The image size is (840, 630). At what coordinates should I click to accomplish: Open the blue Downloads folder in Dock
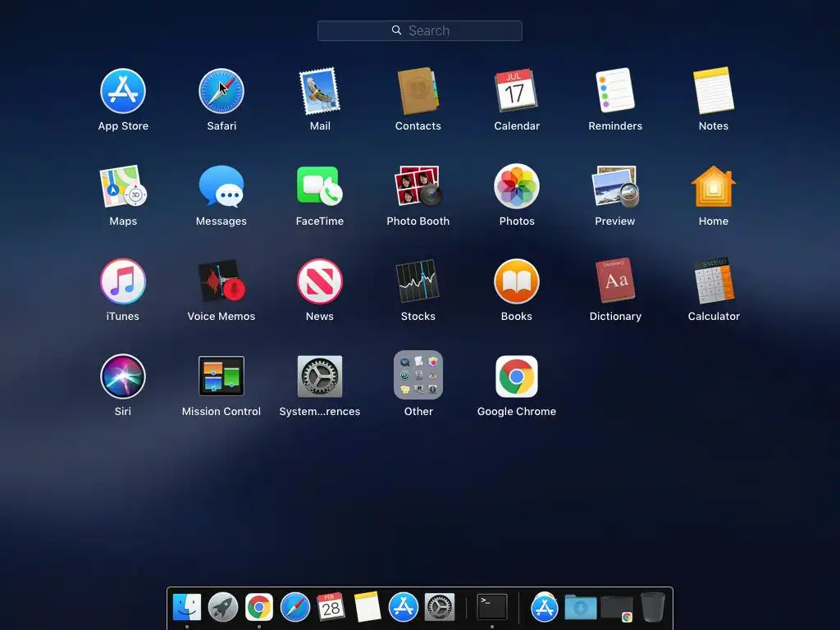point(581,607)
